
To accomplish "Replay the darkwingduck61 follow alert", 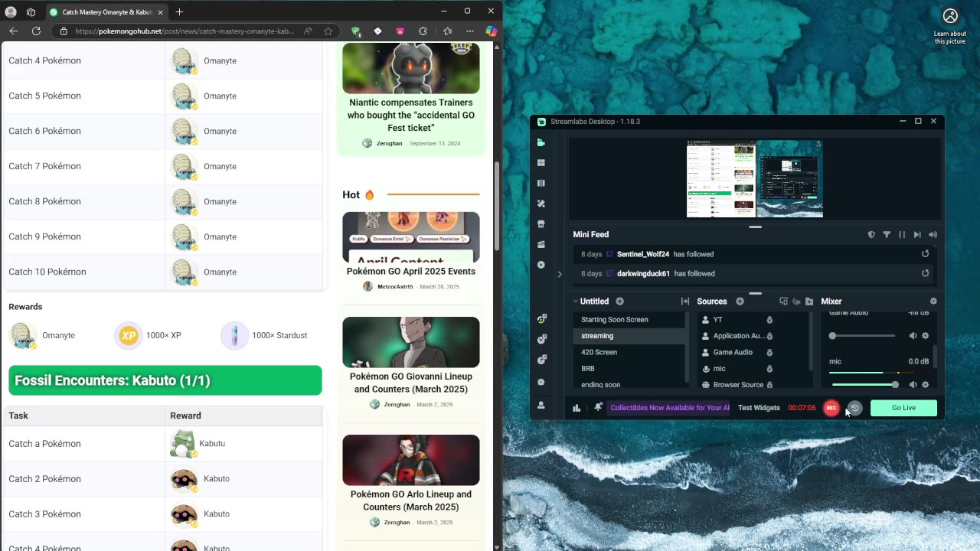I will (x=925, y=273).
